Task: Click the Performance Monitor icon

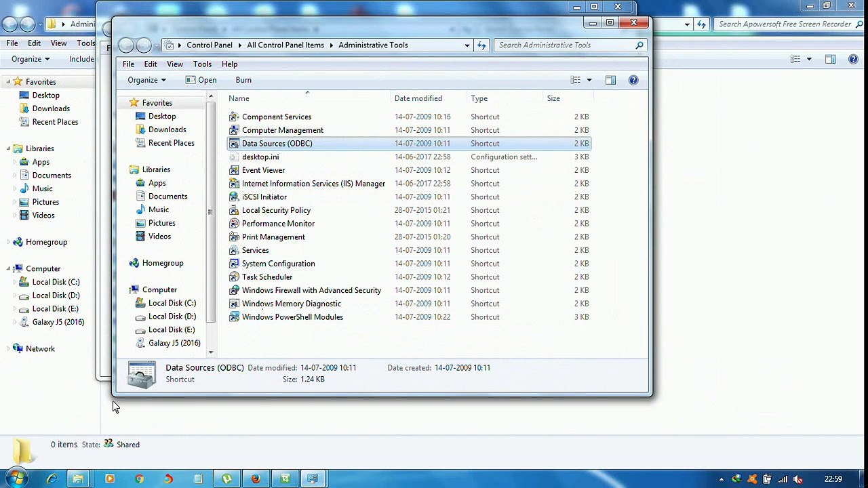Action: 234,224
